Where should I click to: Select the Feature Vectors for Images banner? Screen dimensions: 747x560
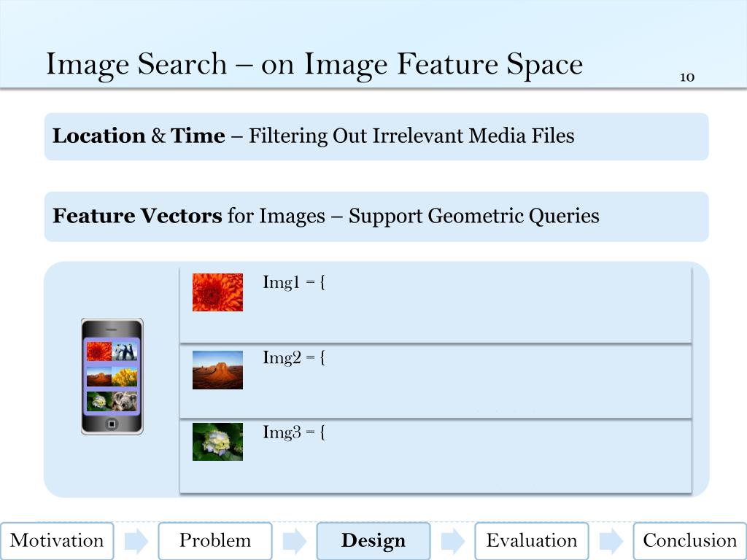click(x=376, y=216)
